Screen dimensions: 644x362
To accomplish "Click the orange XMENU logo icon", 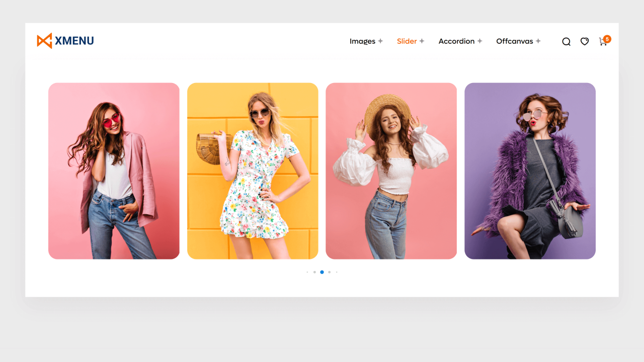I will click(x=43, y=39).
